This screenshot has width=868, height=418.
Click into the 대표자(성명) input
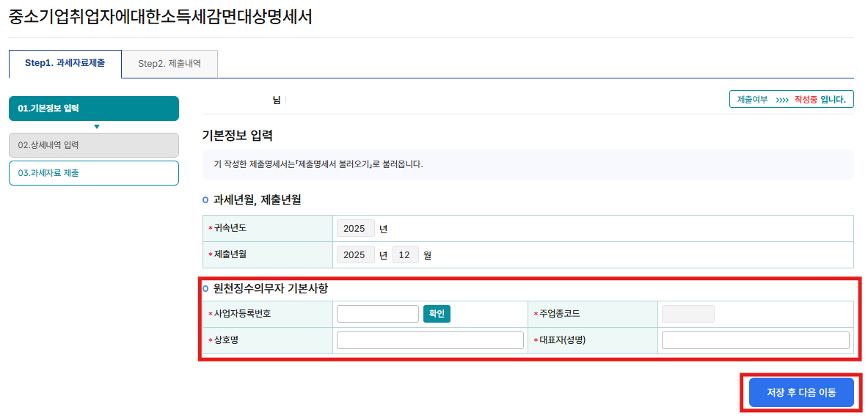pos(755,340)
